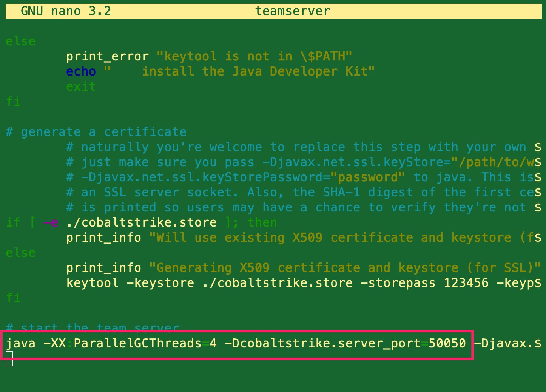
Task: Click the keytool -keystore command line
Action: tap(304, 283)
